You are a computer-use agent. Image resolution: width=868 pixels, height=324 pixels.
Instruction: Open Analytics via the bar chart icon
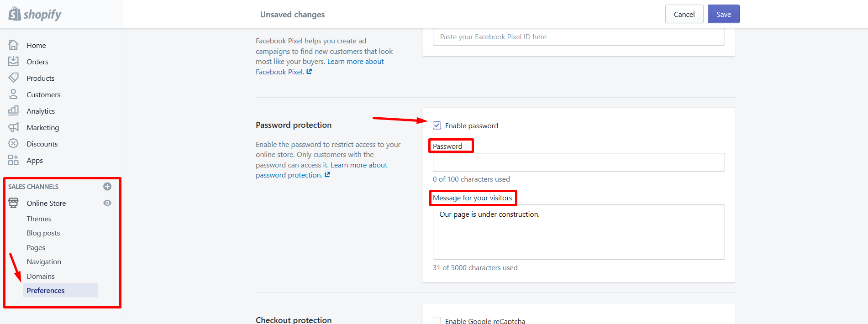(14, 110)
